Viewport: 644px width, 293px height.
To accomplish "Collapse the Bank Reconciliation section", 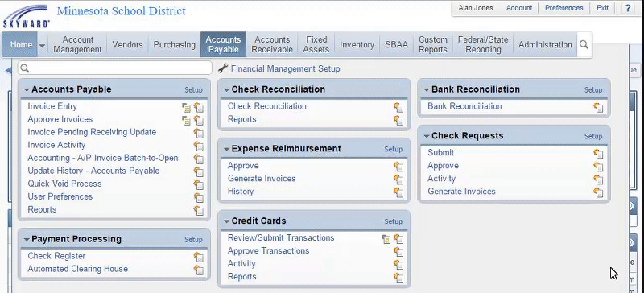I will pyautogui.click(x=427, y=89).
